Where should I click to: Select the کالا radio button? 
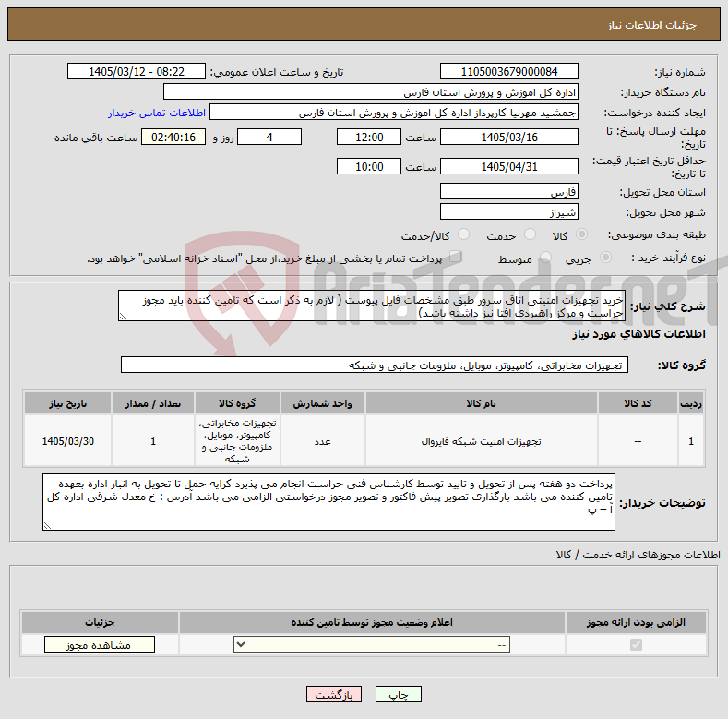click(x=581, y=234)
